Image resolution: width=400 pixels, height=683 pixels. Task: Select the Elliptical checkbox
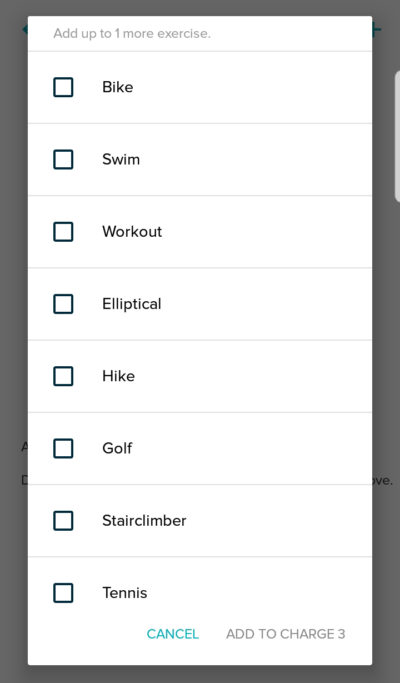coord(63,304)
